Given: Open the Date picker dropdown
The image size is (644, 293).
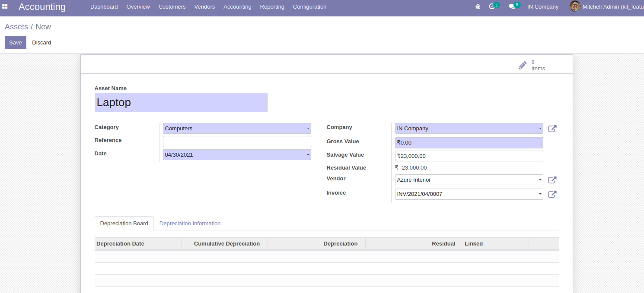Looking at the screenshot, I should click(308, 154).
